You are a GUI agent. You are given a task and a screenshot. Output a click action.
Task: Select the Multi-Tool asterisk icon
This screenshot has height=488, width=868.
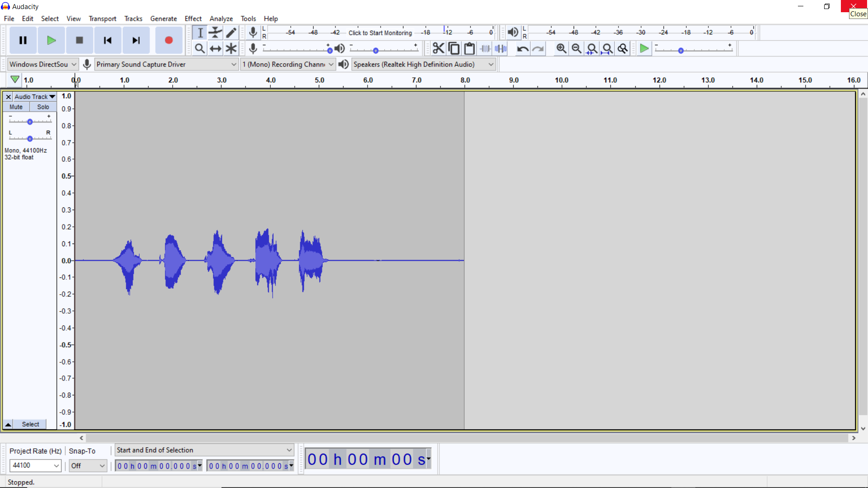(231, 48)
